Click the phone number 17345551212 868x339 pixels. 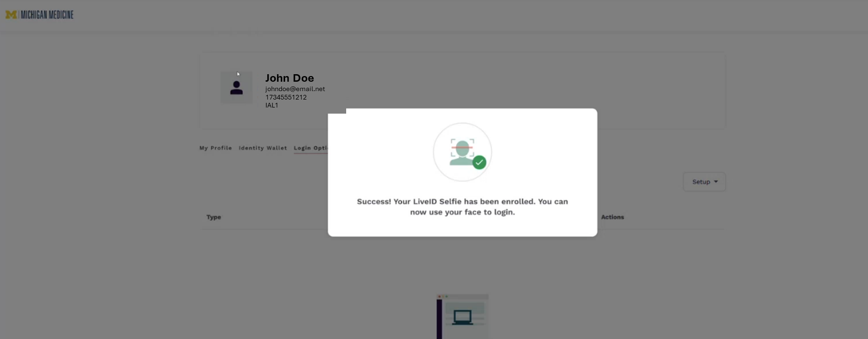(286, 97)
